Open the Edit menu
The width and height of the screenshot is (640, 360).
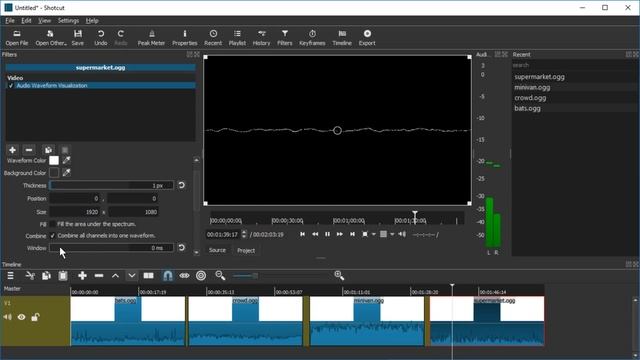click(26, 20)
